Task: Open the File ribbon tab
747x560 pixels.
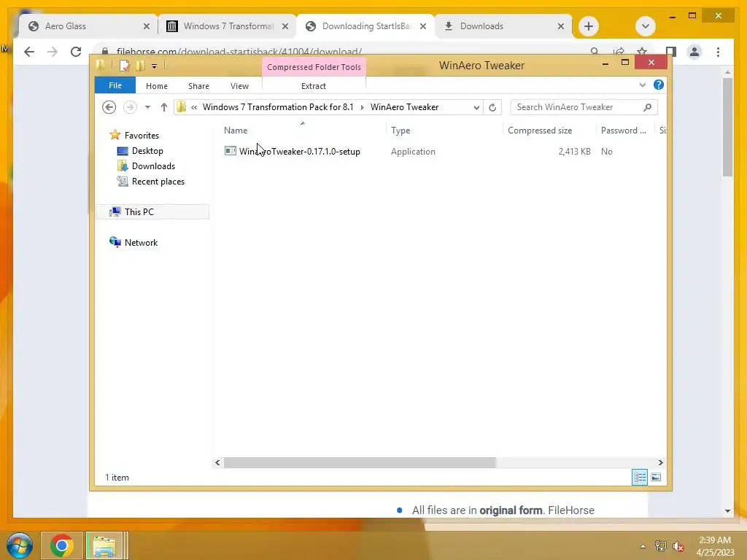Action: point(115,86)
